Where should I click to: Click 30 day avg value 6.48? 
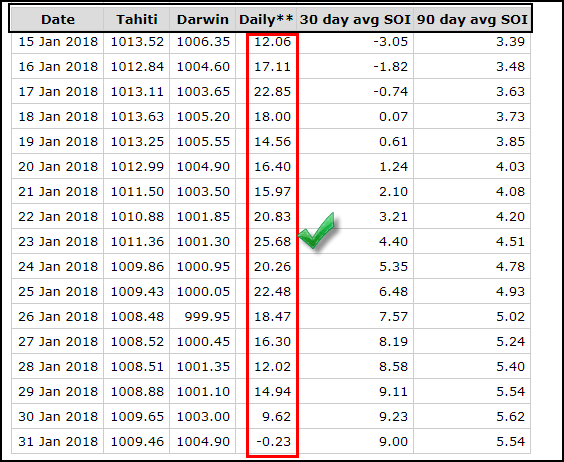(394, 291)
